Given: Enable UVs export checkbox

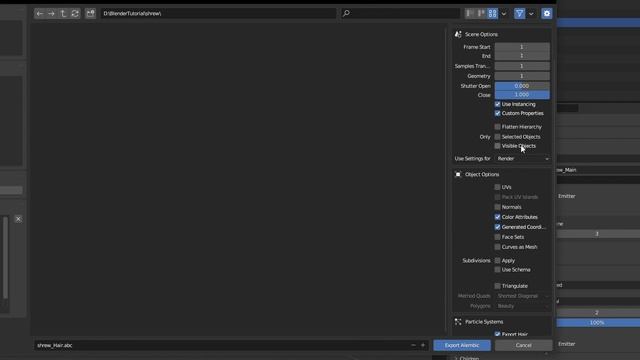Looking at the screenshot, I should pos(497,187).
